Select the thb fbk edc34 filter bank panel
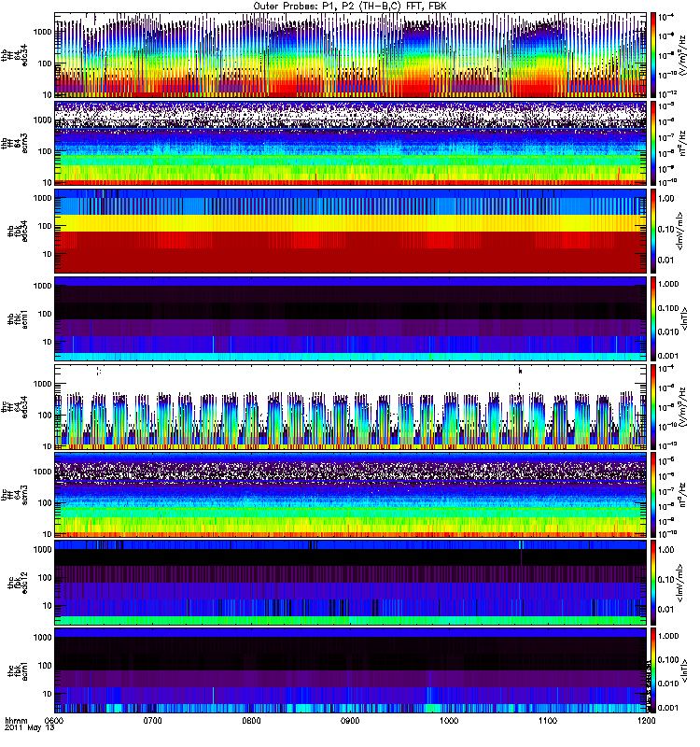700x747 pixels. [x=350, y=231]
